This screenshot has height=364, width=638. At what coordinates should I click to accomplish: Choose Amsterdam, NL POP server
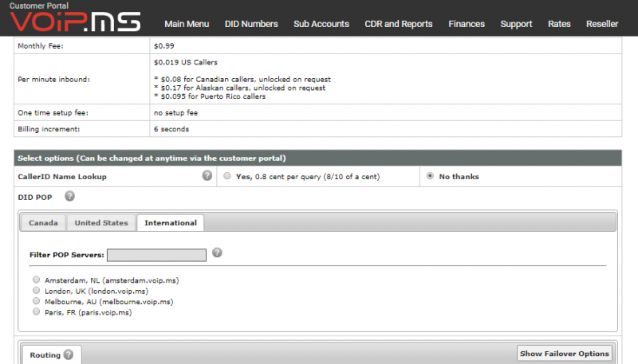pos(36,280)
